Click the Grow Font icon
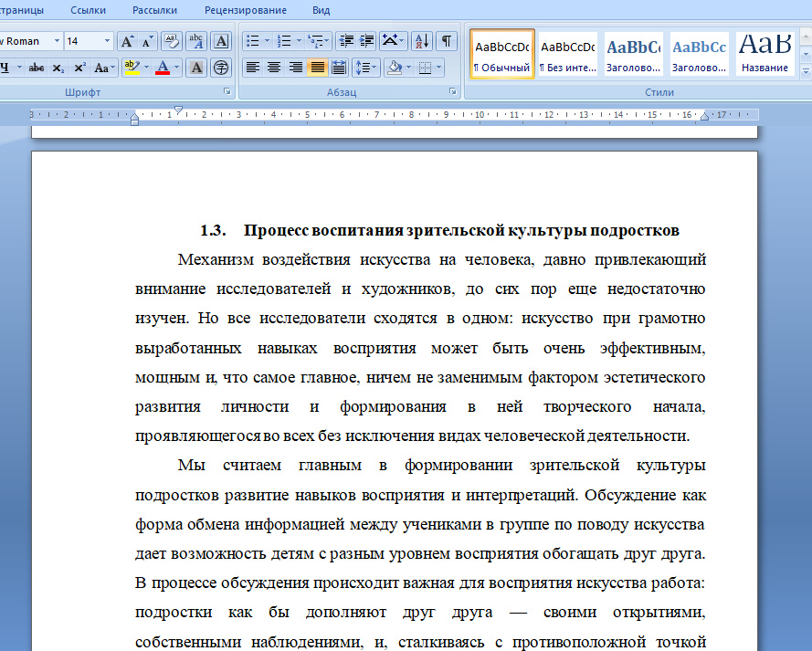The height and width of the screenshot is (651, 812). coord(127,41)
